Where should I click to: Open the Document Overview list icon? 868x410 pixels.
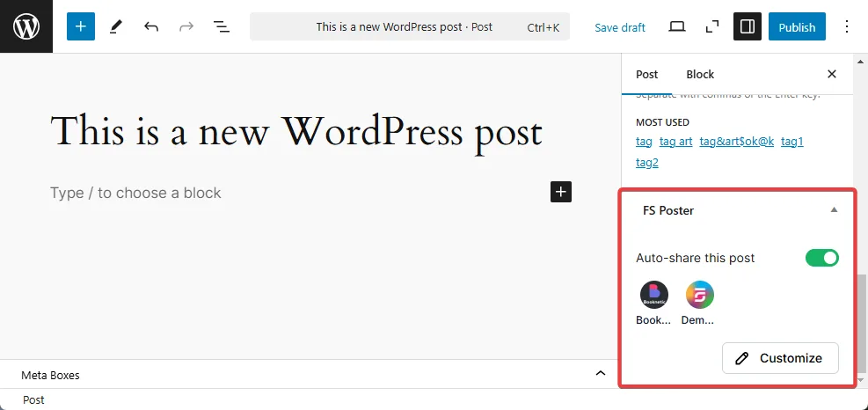tap(222, 26)
